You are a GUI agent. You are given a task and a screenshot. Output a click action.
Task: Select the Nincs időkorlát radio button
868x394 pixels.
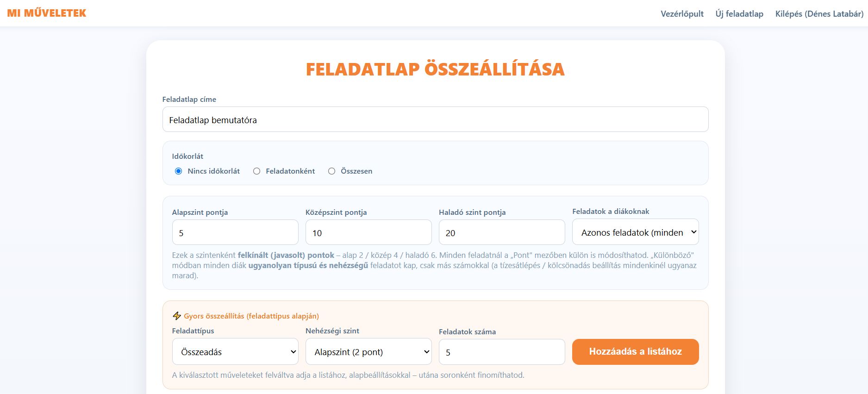(178, 171)
